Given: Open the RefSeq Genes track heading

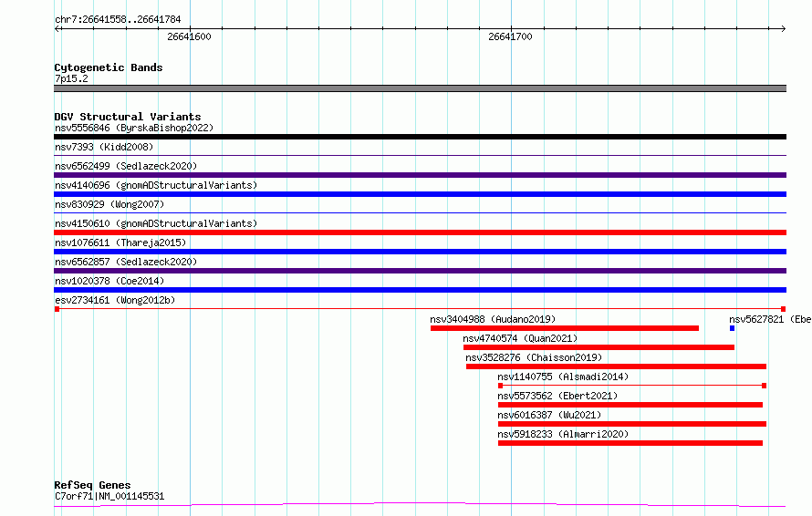Looking at the screenshot, I should [92, 485].
